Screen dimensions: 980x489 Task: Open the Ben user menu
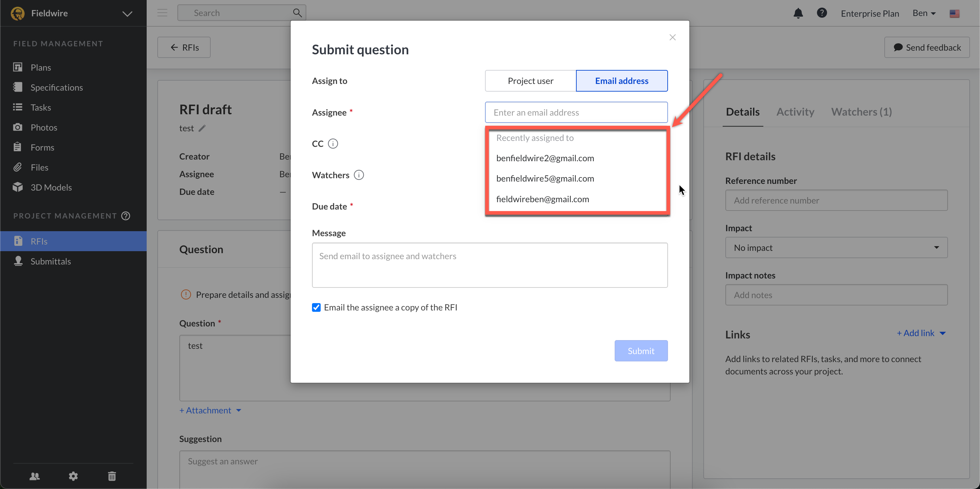[924, 13]
